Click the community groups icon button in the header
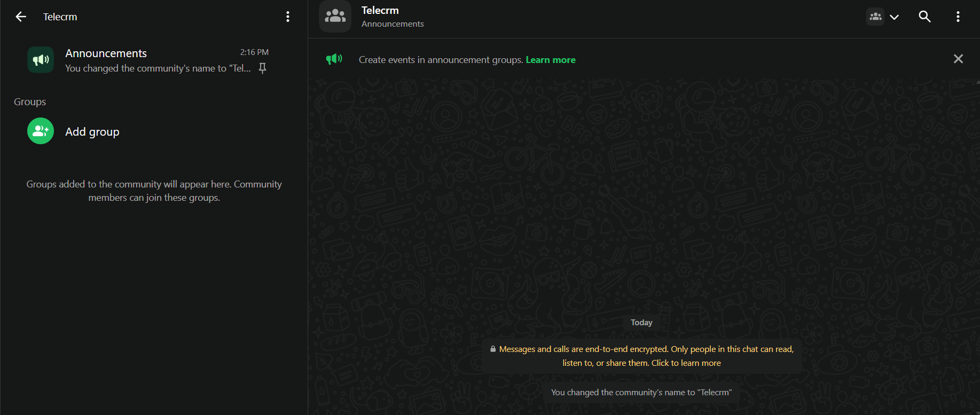Screen dimensions: 980x415 tap(875, 17)
